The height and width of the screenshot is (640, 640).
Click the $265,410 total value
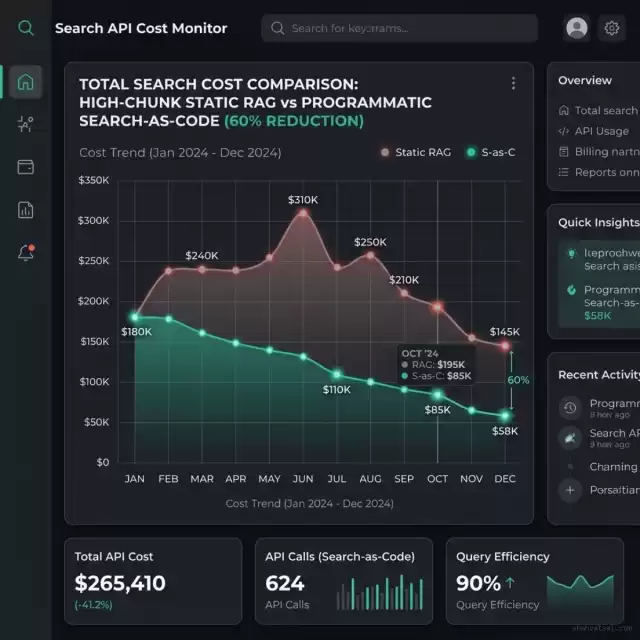point(120,583)
